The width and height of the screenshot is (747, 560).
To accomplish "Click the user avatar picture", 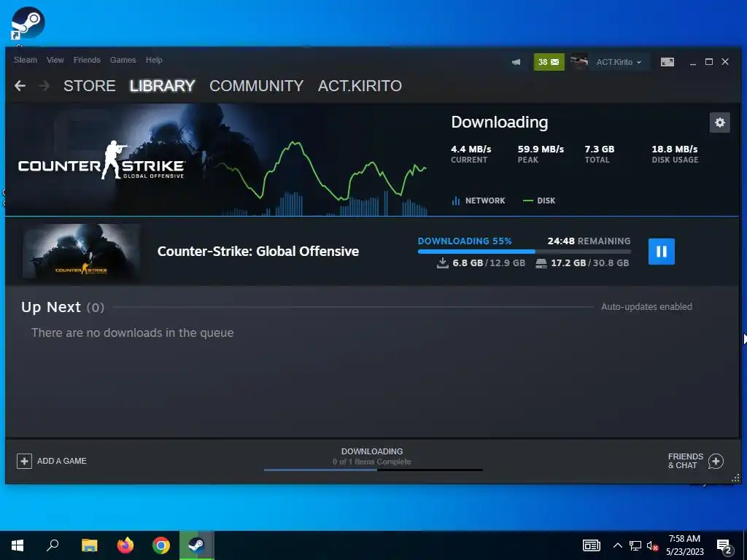I will tap(578, 62).
